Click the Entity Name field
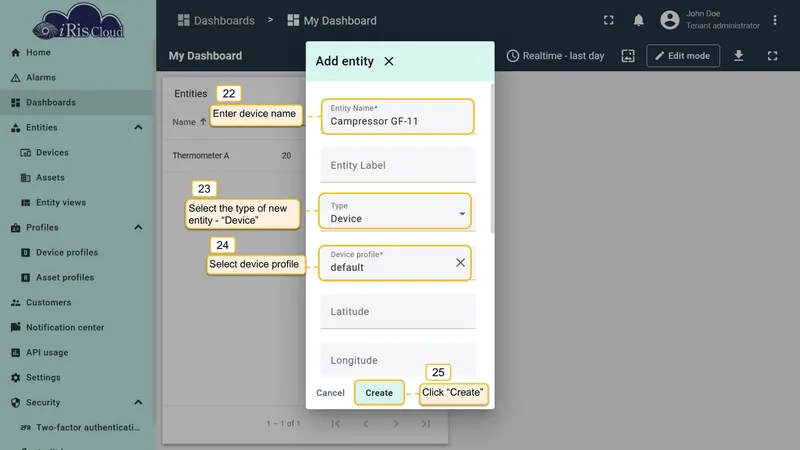This screenshot has width=800, height=450. point(398,116)
